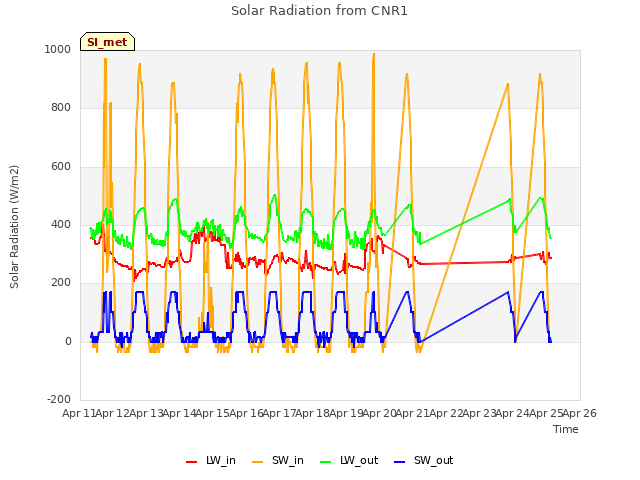The image size is (640, 480).
Task: Click the green LW_out legend swatch
Action: [326, 462]
